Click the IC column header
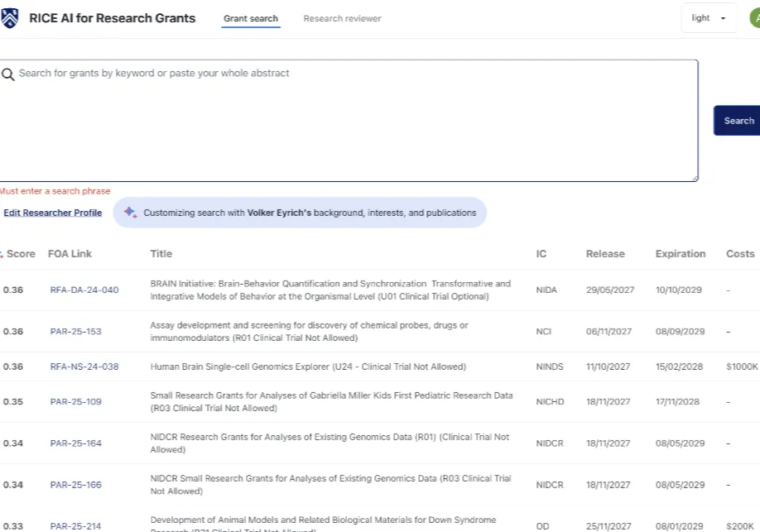The height and width of the screenshot is (532, 760). click(541, 254)
